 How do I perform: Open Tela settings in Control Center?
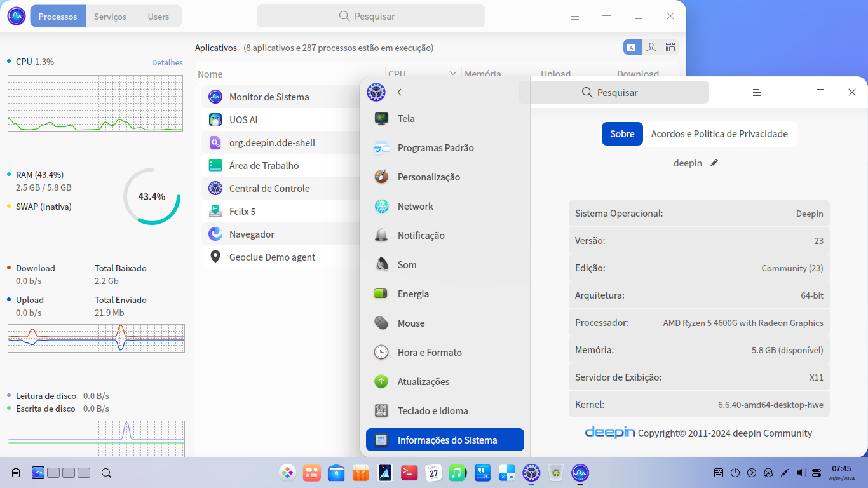click(x=445, y=119)
